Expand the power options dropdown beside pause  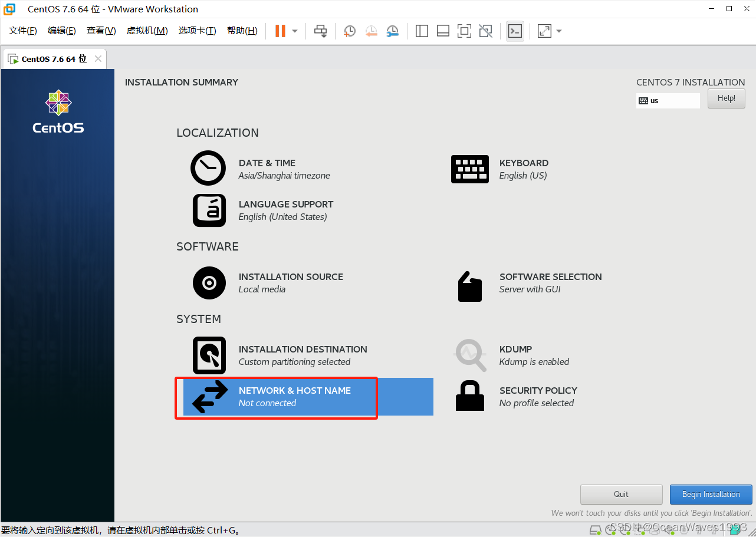coord(295,31)
